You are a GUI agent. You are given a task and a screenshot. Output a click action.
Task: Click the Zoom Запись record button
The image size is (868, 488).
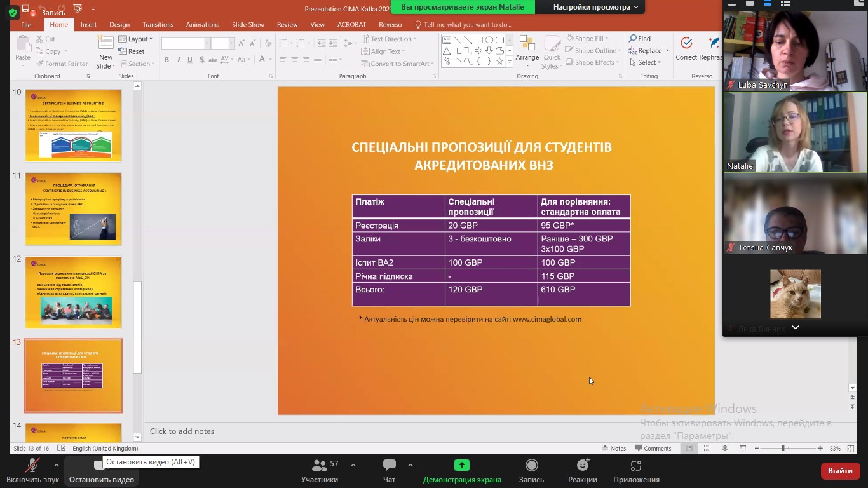(x=531, y=471)
